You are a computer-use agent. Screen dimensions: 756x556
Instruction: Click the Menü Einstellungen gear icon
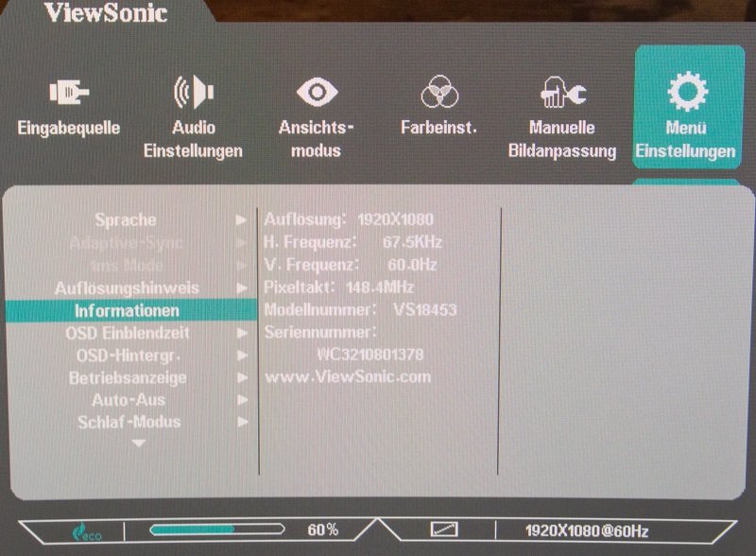(687, 91)
